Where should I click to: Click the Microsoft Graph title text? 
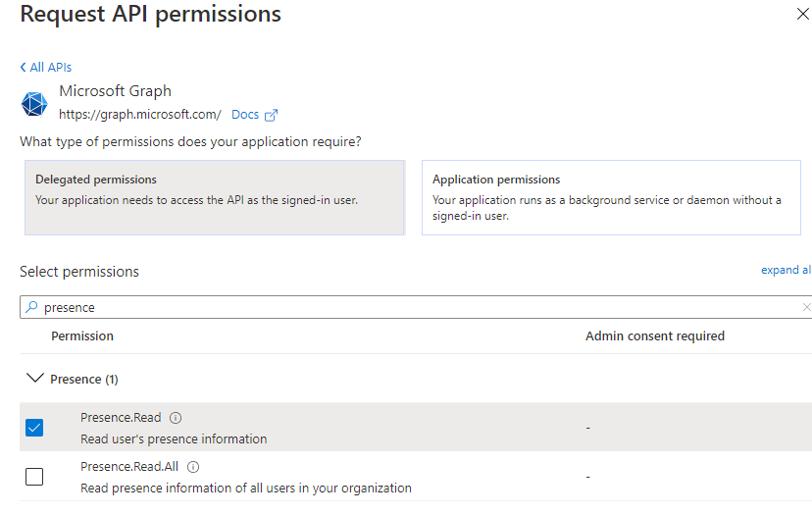pyautogui.click(x=115, y=91)
